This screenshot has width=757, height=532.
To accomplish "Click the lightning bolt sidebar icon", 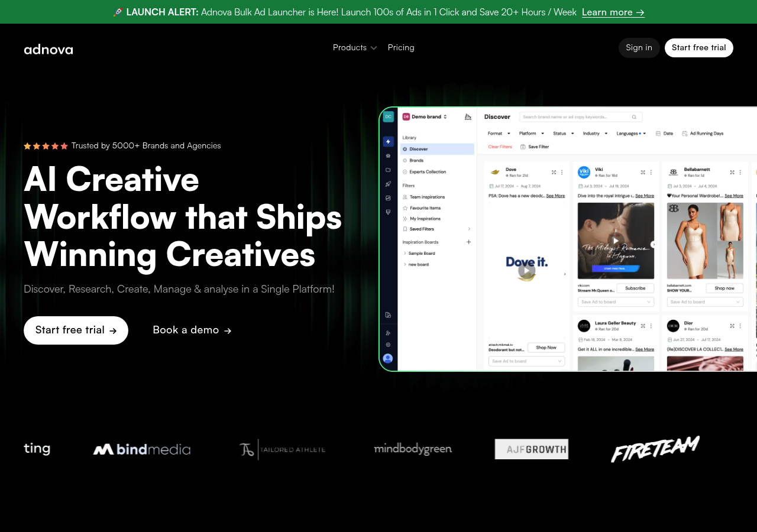I will [x=388, y=141].
